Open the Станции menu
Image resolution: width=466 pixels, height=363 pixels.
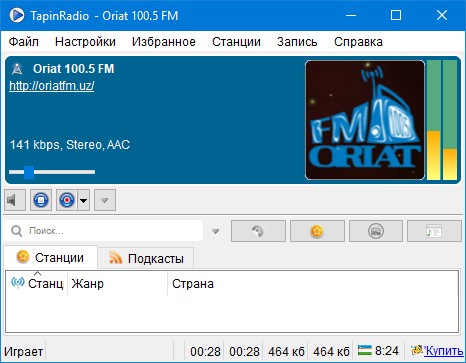[x=236, y=42]
